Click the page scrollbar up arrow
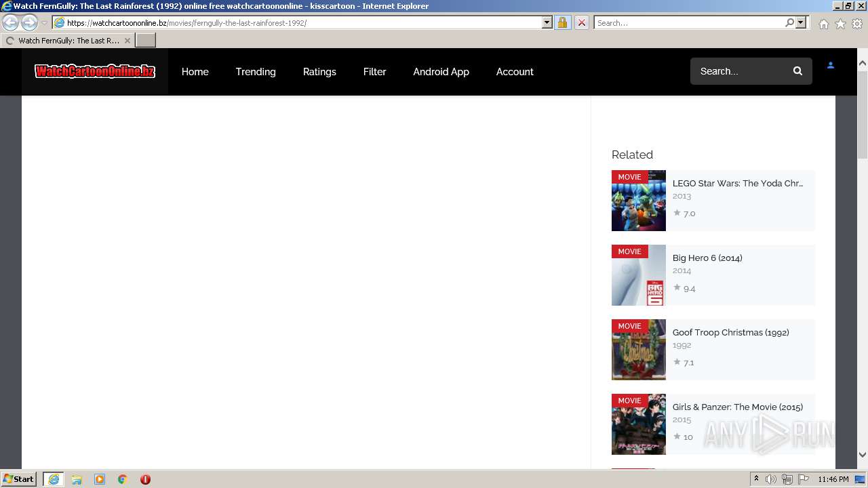The width and height of the screenshot is (868, 488). [863, 64]
